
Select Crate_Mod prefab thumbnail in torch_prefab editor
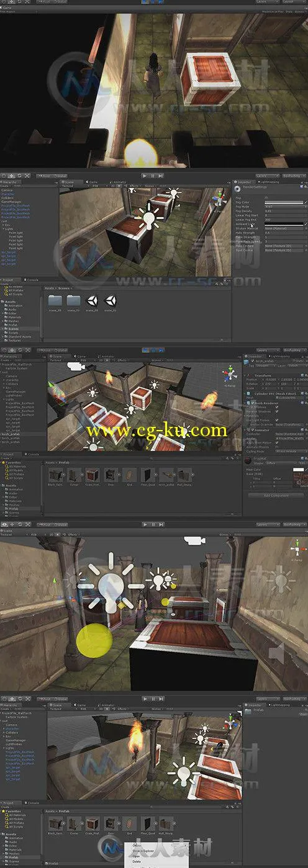pos(93,475)
